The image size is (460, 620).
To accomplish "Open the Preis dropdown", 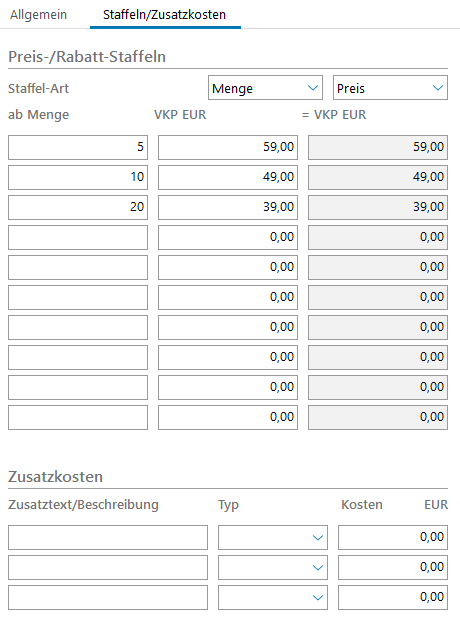I will point(390,88).
